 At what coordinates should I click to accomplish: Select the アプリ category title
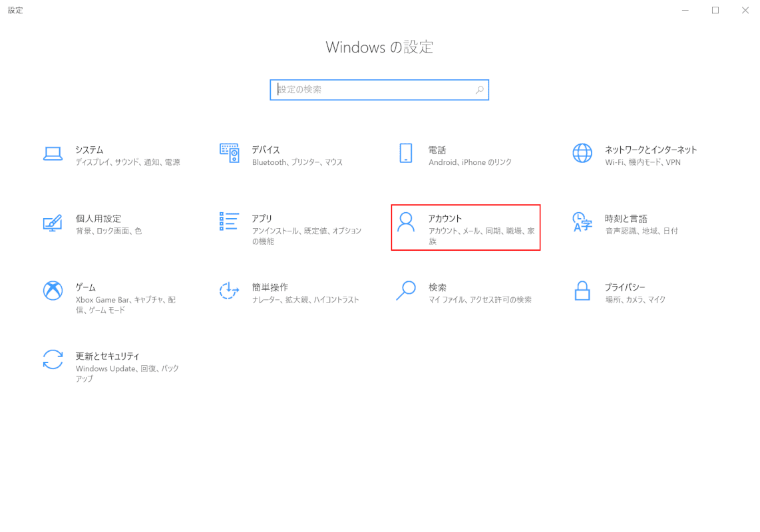coord(262,219)
